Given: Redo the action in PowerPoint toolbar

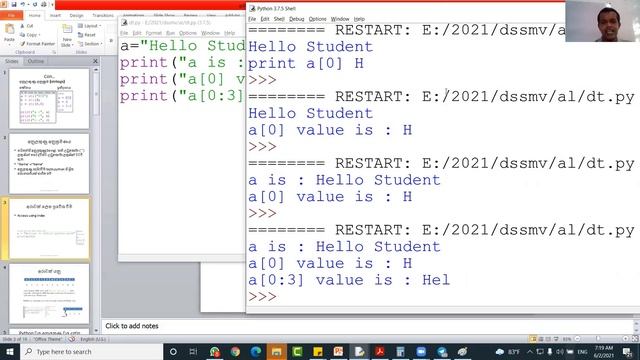Looking at the screenshot, I should click(x=35, y=4).
